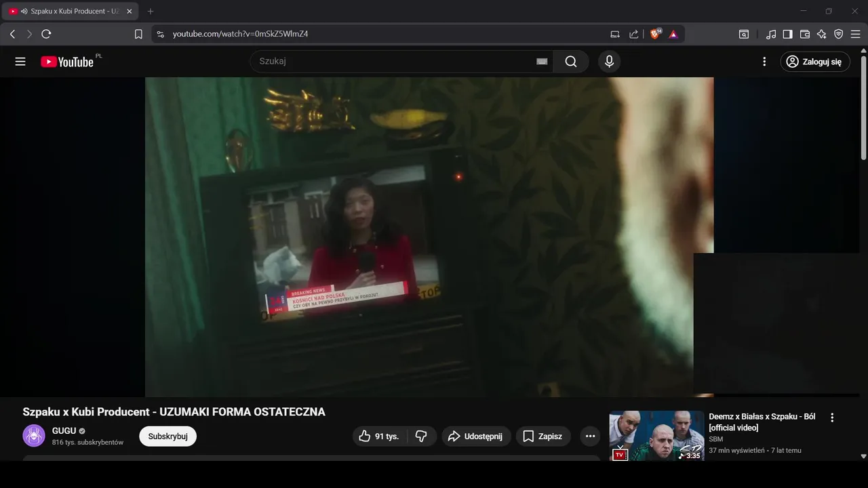Viewport: 868px width, 488px height.
Task: Open the on-screen keyboard in search box
Action: (x=542, y=62)
